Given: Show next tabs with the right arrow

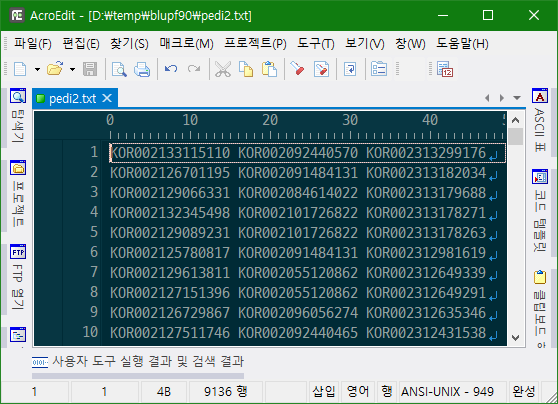Looking at the screenshot, I should coord(502,98).
